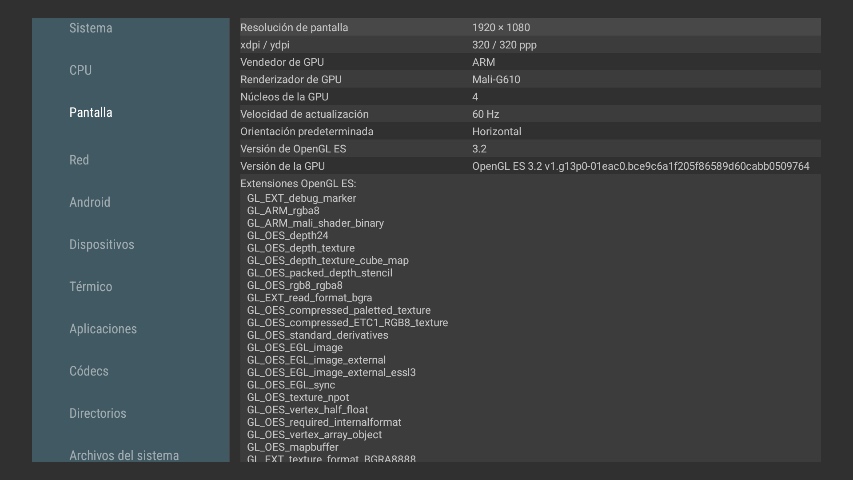853x480 pixels.
Task: Click the GL_ARM_mali_shader_binary extension
Action: coord(316,223)
